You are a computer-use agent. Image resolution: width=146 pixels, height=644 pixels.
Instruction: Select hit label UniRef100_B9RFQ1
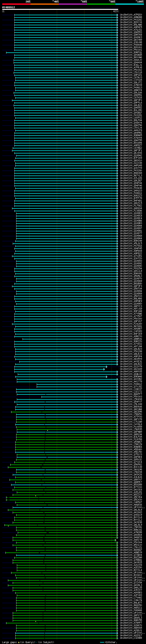[131, 53]
